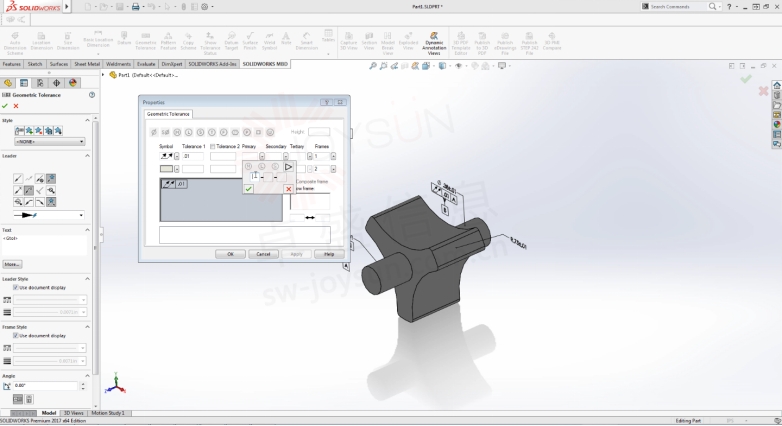Image resolution: width=782 pixels, height=426 pixels.
Task: Cancel datum entry popup with red X
Action: [x=288, y=189]
